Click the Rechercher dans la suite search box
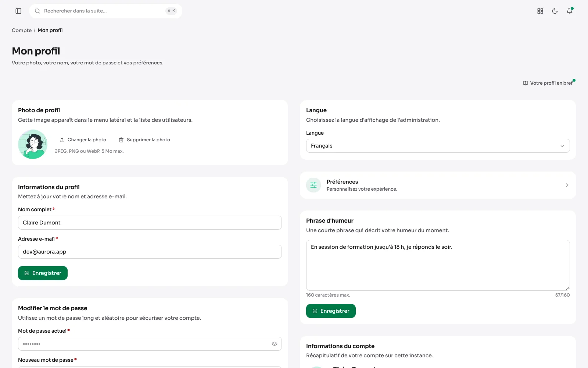 coord(106,11)
